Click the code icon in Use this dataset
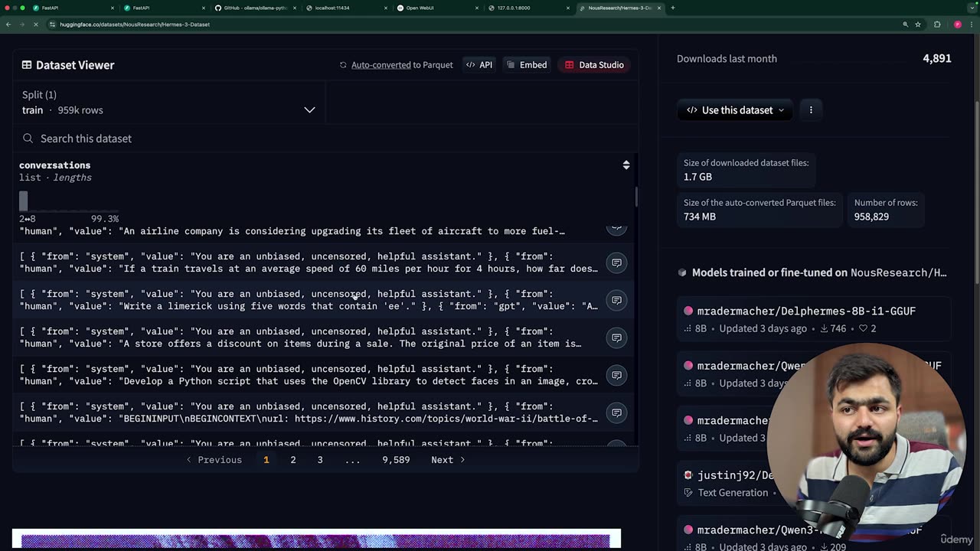The height and width of the screenshot is (551, 980). 692,110
